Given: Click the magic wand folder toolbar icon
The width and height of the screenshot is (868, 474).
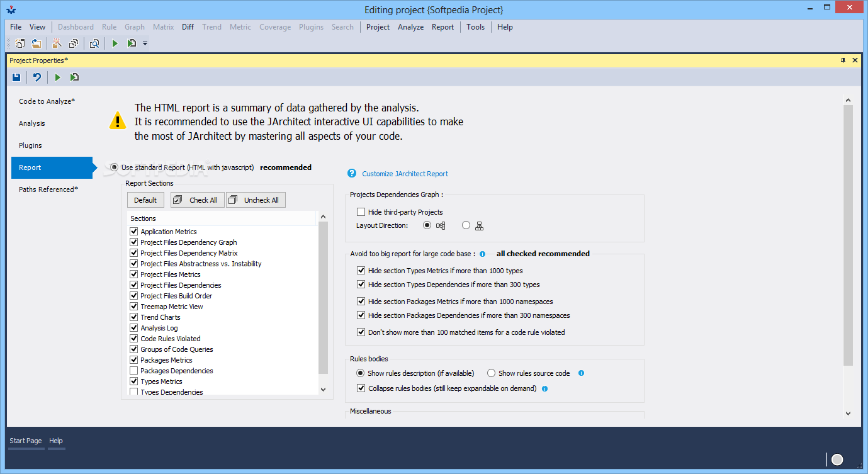Looking at the screenshot, I should 57,43.
